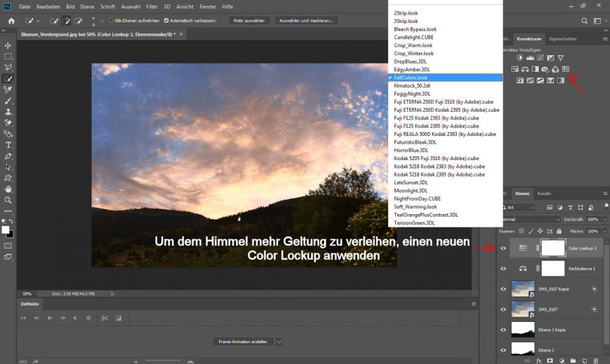
Task: Click 'Auswählen und maskieren...' button
Action: tap(306, 20)
